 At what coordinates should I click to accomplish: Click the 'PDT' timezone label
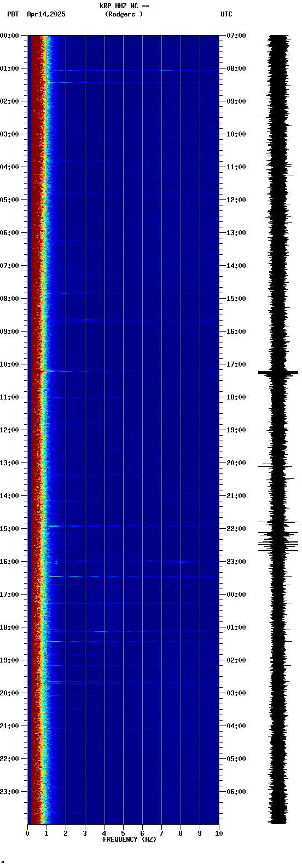pos(13,14)
